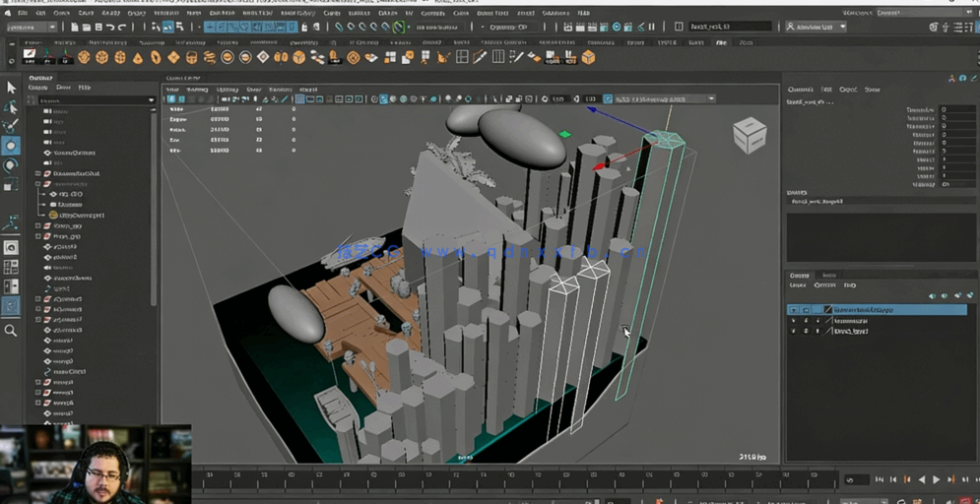
Task: Select the arrow Select tool in left toolbox
Action: 11,89
